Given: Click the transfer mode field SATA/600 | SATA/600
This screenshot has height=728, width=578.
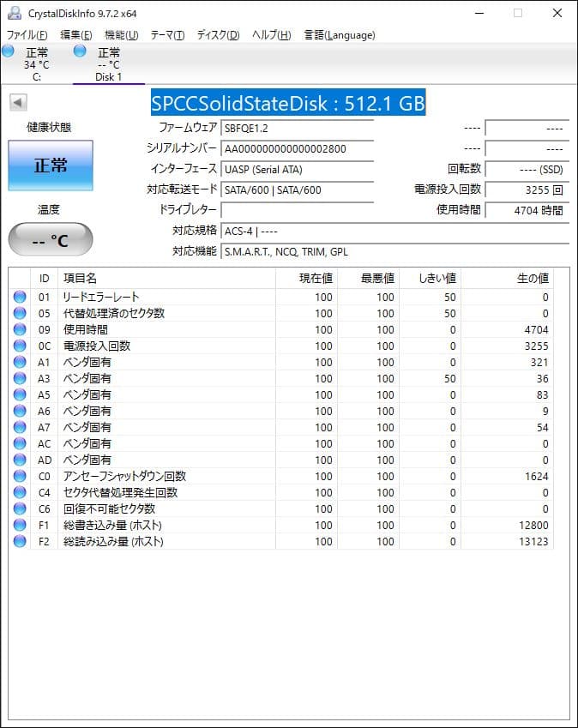Looking at the screenshot, I should [x=297, y=190].
